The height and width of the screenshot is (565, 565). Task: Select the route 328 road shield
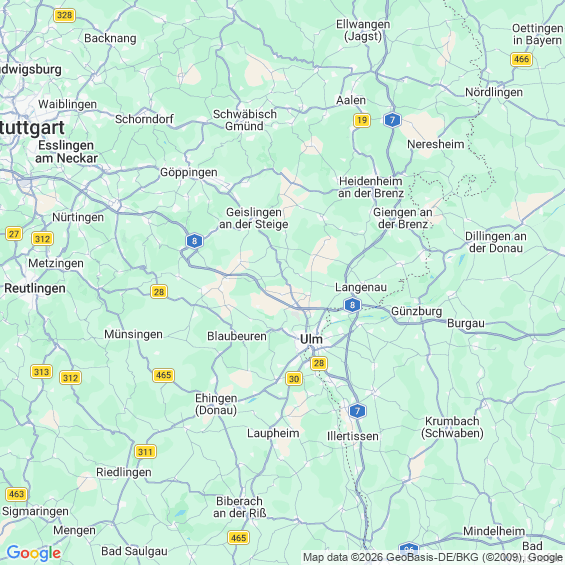point(64,15)
